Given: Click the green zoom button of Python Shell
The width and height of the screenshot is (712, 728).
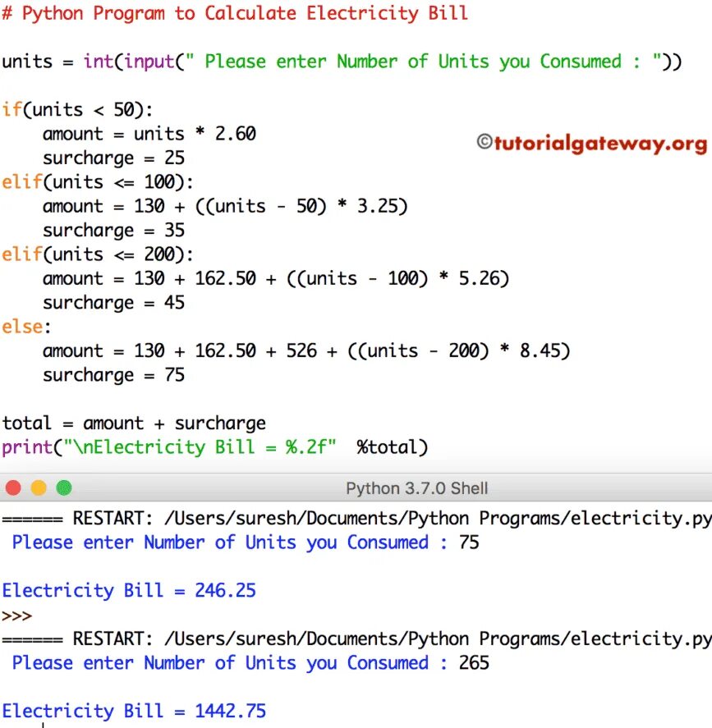Looking at the screenshot, I should tap(64, 488).
